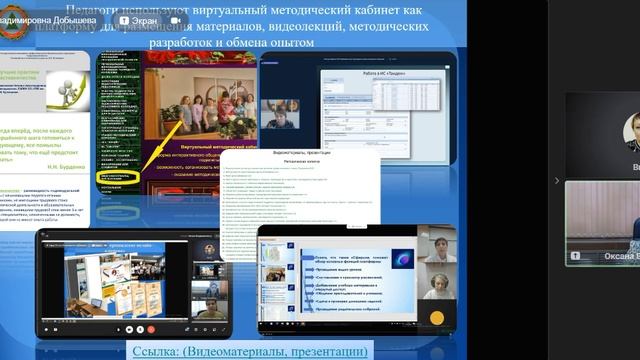
Task: Click the Сферум logo icon on the embedded slide
Action: click(402, 259)
